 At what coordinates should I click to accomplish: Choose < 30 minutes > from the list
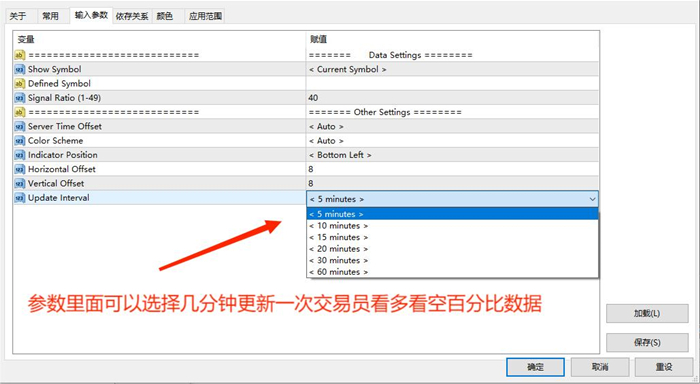click(452, 260)
